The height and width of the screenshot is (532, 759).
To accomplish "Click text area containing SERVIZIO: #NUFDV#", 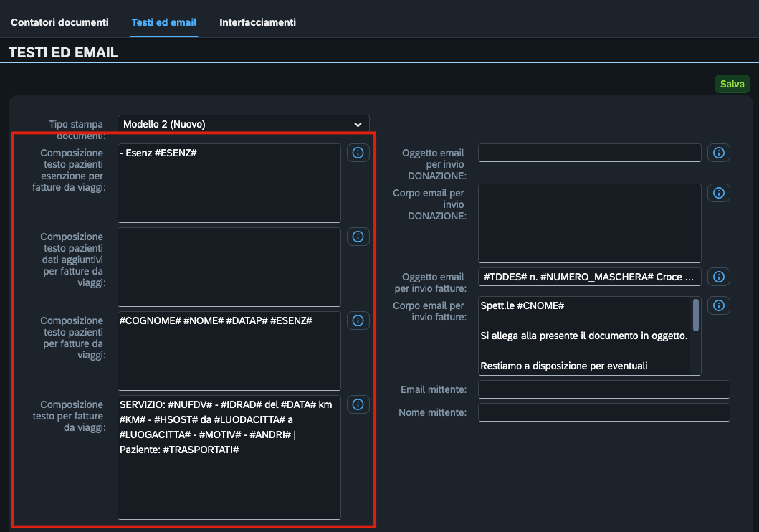I will [x=229, y=457].
